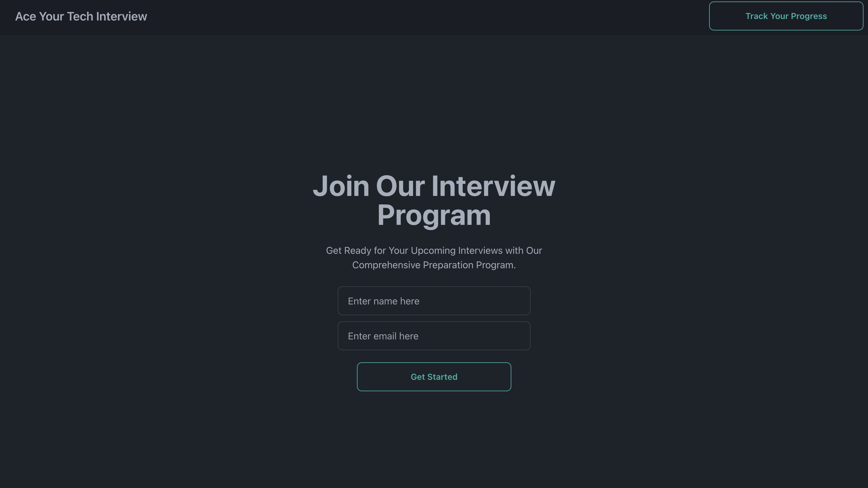Go to Ace Your Tech Interview home title
The width and height of the screenshot is (868, 488).
[81, 16]
